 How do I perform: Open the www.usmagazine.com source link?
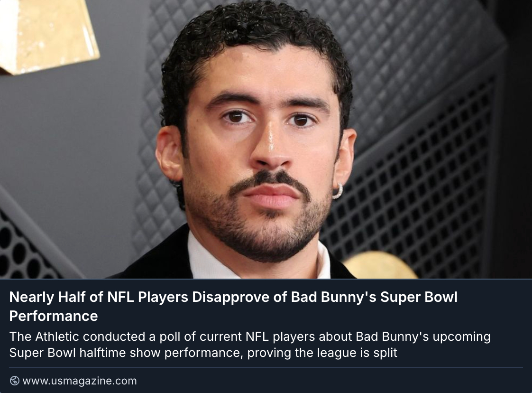79,381
